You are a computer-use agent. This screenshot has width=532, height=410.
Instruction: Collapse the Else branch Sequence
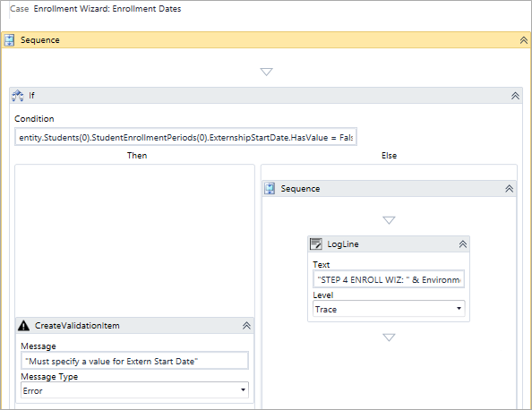coord(509,189)
